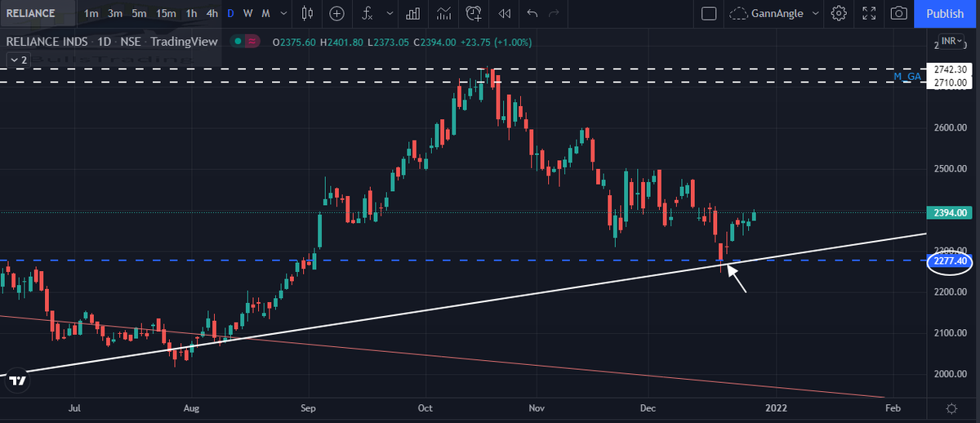Expand the collapsed indicators legend showing 2
This screenshot has width=980, height=423.
[18, 60]
